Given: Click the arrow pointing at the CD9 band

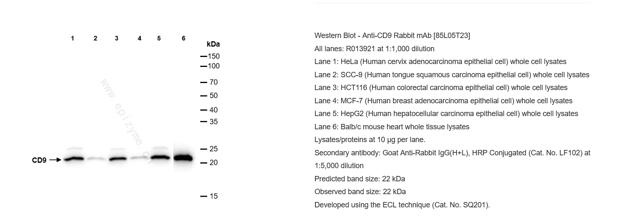Looking at the screenshot, I should pos(55,160).
